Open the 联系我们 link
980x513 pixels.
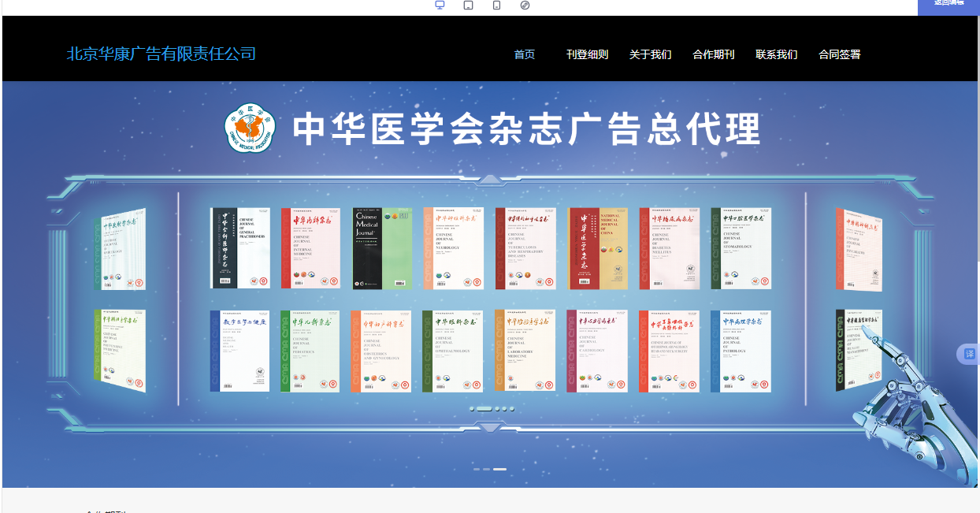coord(775,54)
